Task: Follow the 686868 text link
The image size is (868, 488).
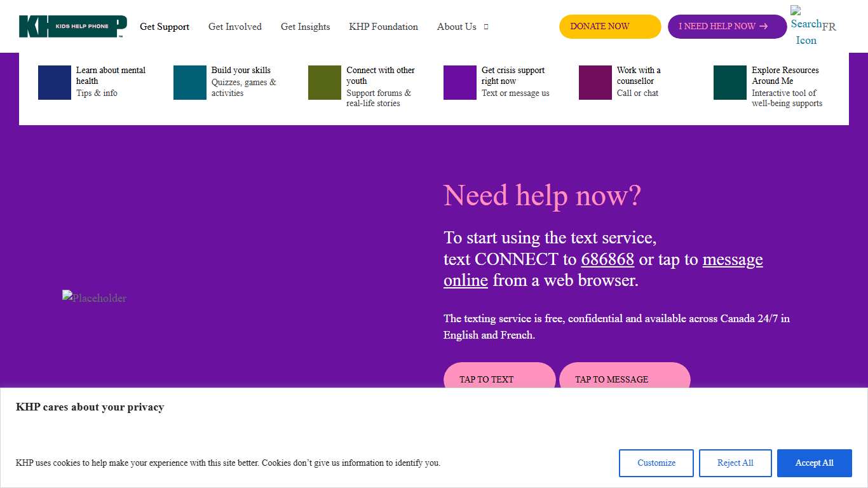Action: 607,259
